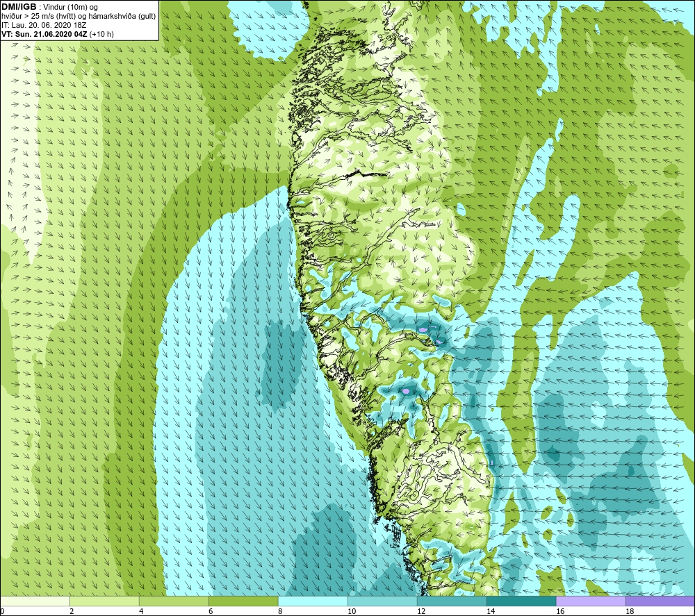
Task: Click the 4–6 m/s green legend swatch
Action: 174,601
